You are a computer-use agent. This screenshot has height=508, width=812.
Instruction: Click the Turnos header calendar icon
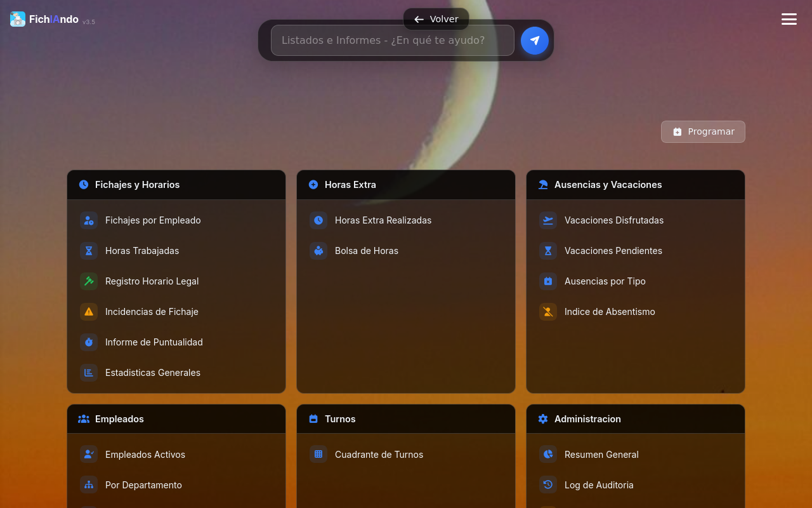(313, 419)
